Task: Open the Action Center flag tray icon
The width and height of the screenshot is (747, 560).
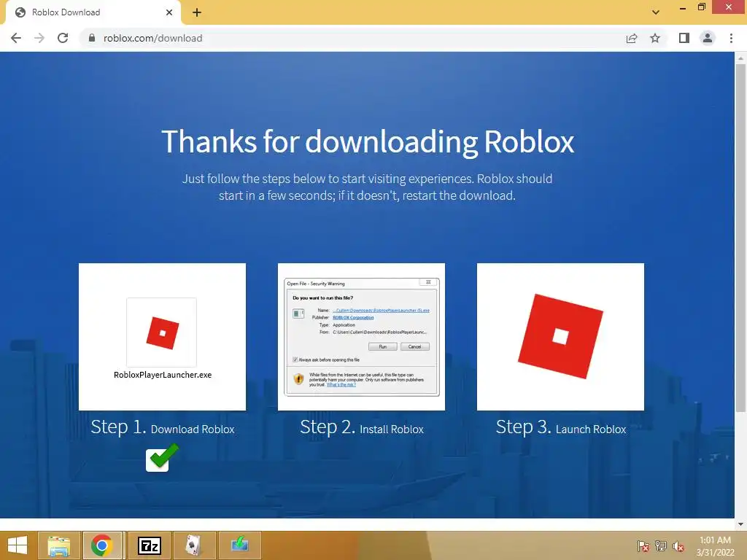Action: 643,546
